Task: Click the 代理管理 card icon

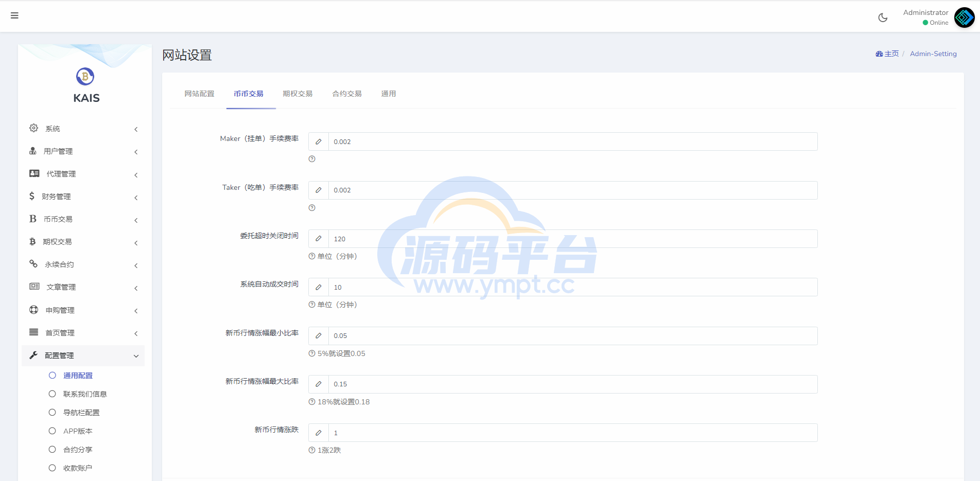Action: point(34,173)
